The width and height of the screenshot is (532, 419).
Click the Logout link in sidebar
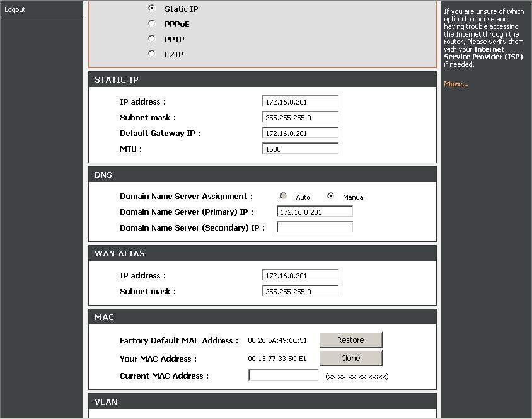(x=14, y=9)
